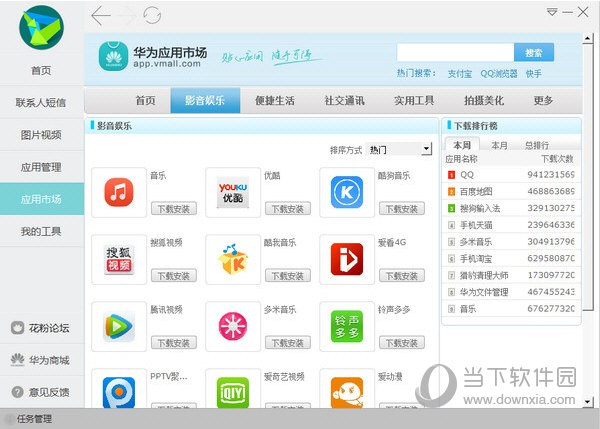The image size is (600, 429).
Task: Click the scrollbar down arrow
Action: pyautogui.click(x=588, y=402)
